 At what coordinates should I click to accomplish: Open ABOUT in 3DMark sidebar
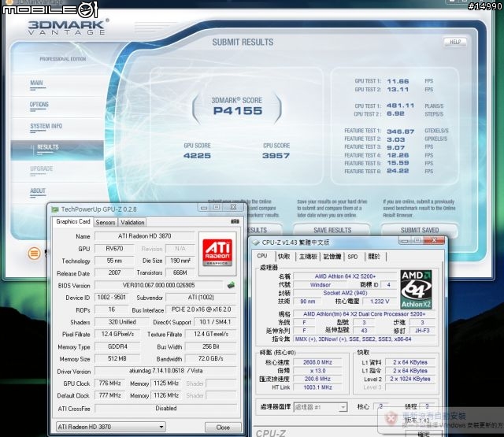tap(38, 191)
